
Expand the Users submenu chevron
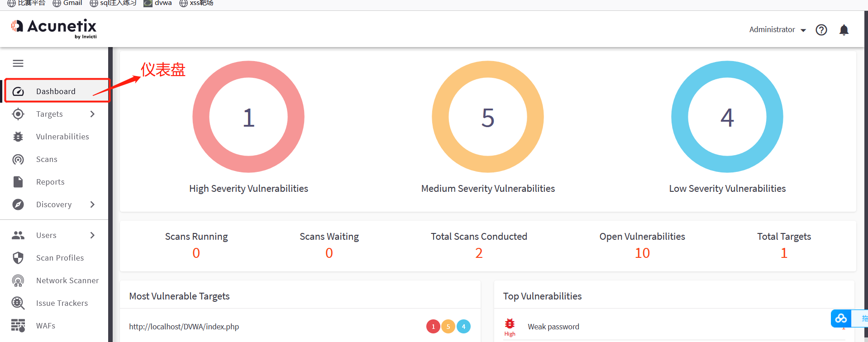pyautogui.click(x=92, y=235)
